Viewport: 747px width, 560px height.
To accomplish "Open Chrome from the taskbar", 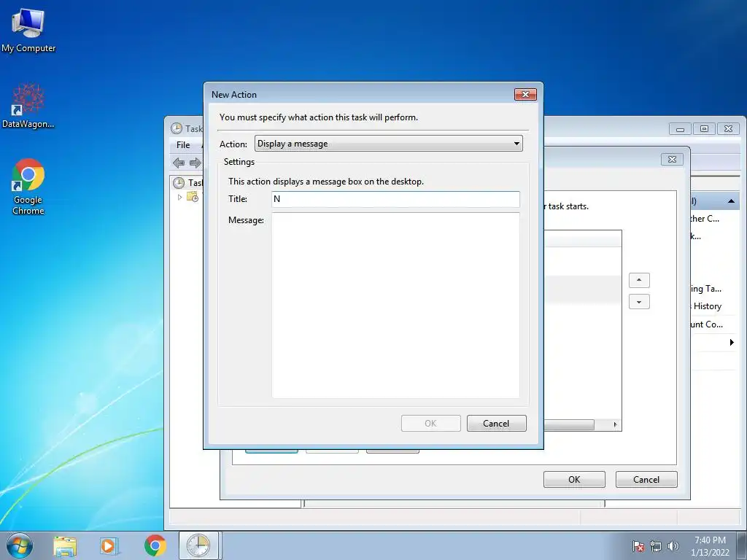I will (x=155, y=545).
